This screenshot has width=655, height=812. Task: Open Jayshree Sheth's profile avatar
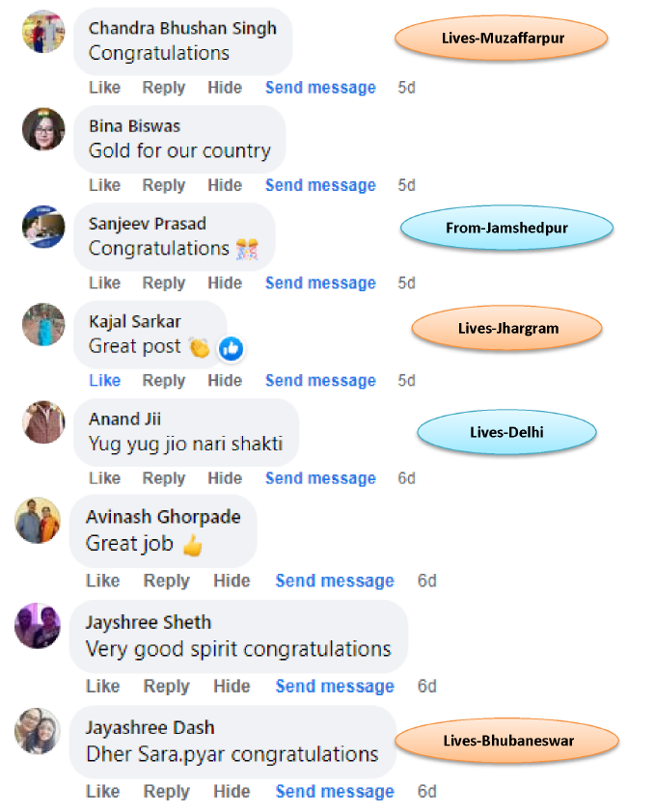coord(38,626)
